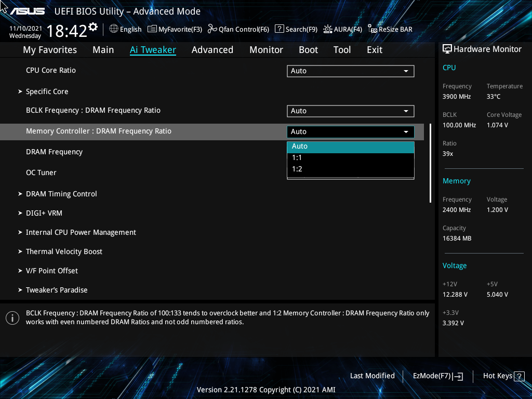Screen dimensions: 532x399
Task: Click Last Modified
Action: [x=372, y=376]
